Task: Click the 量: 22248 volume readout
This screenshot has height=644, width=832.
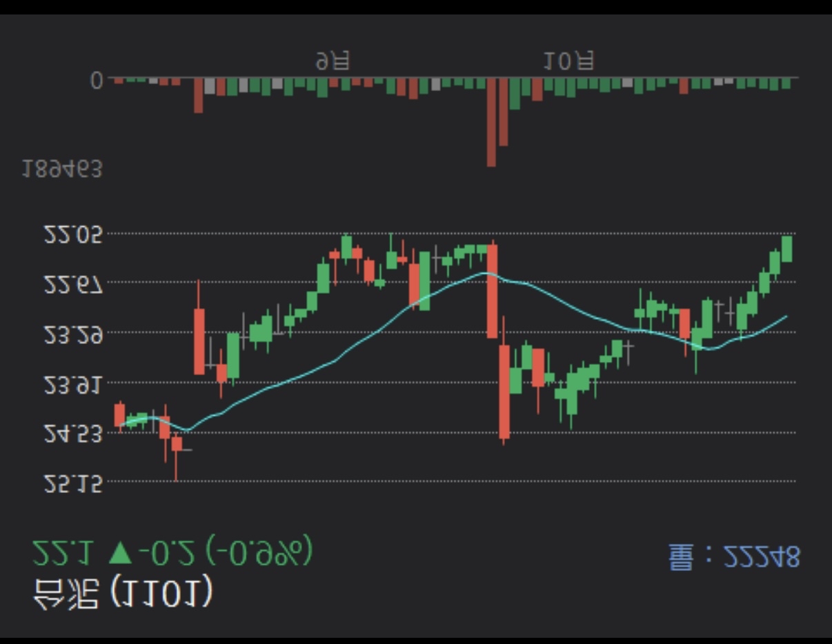Action: tap(734, 556)
